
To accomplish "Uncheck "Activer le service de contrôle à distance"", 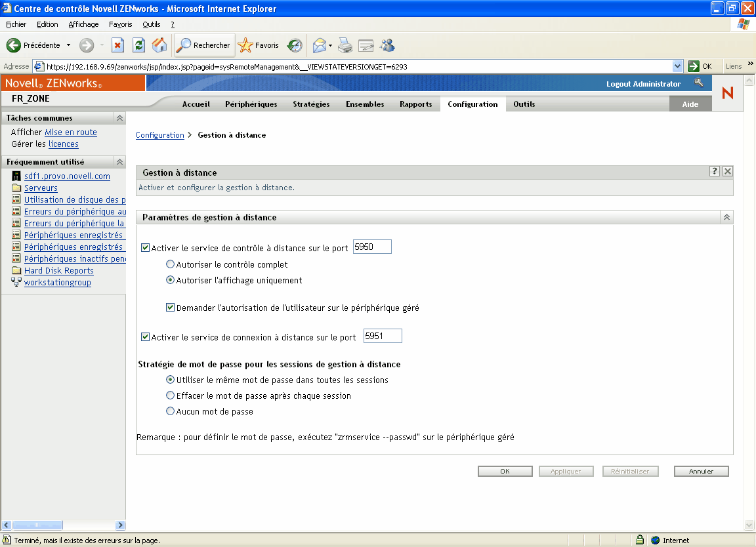I will tap(145, 247).
